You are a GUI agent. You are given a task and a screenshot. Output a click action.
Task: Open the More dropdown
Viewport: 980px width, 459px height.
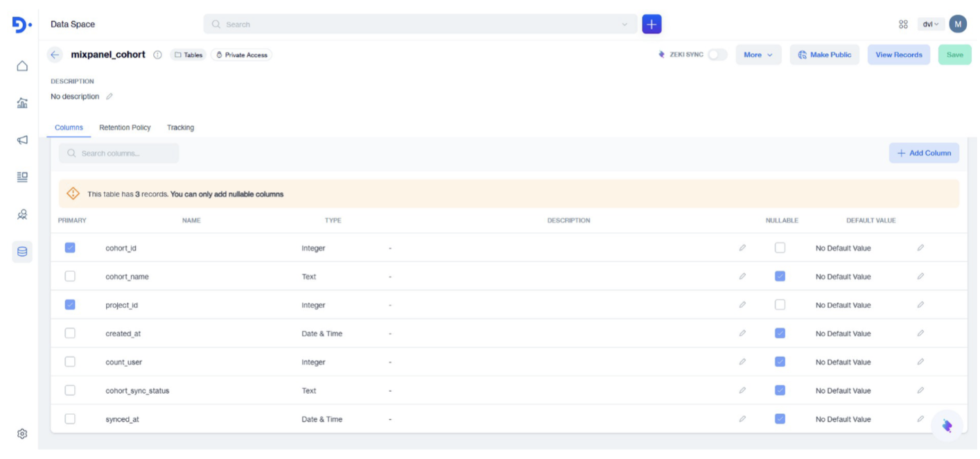point(758,55)
